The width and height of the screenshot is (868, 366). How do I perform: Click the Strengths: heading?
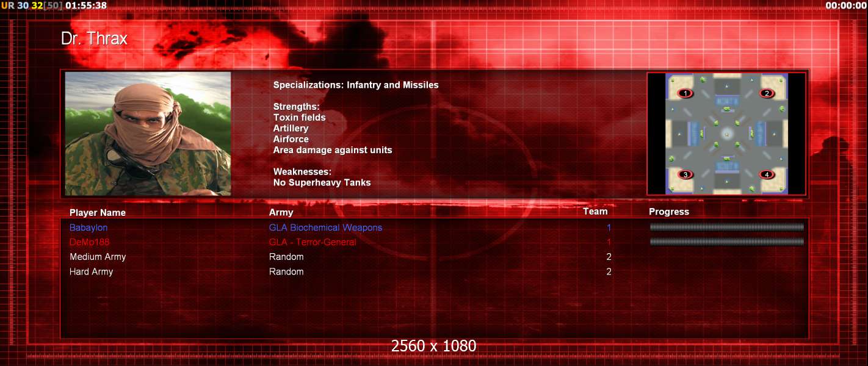[297, 107]
